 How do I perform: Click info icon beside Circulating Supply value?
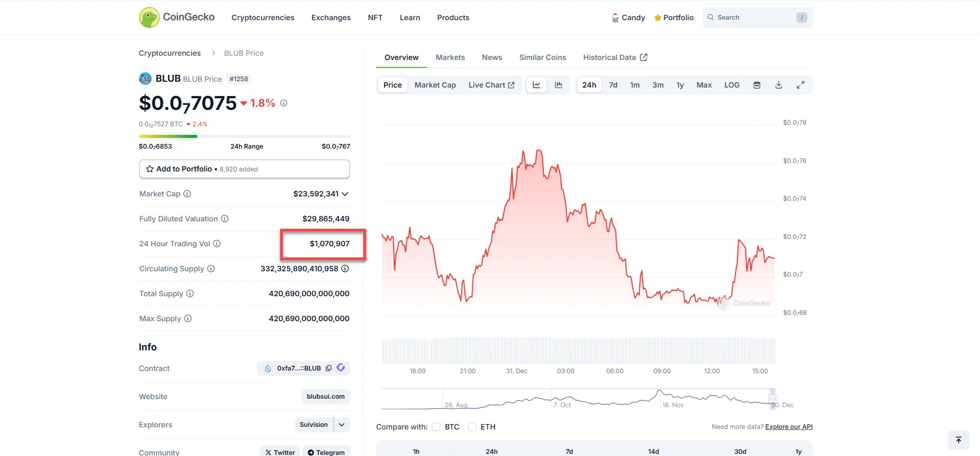[x=345, y=269]
